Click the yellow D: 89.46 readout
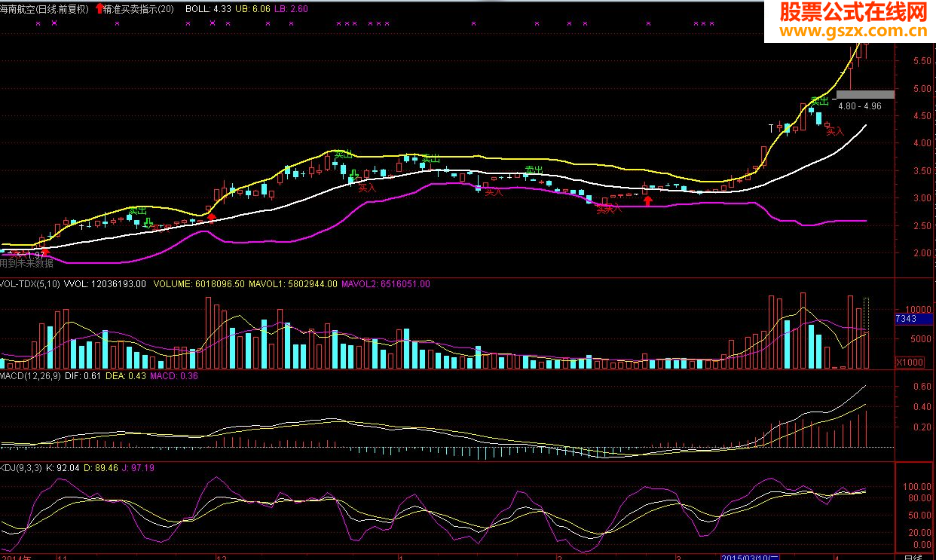This screenshot has width=936, height=560. click(x=101, y=468)
